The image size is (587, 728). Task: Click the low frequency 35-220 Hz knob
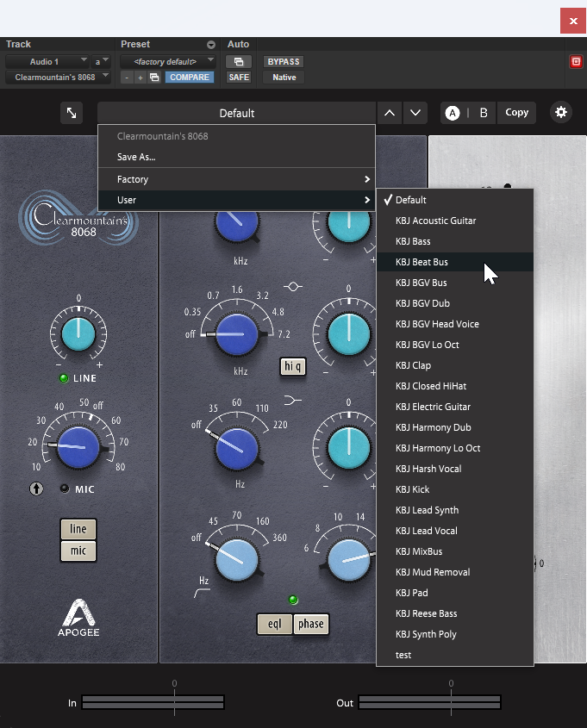coord(237,449)
